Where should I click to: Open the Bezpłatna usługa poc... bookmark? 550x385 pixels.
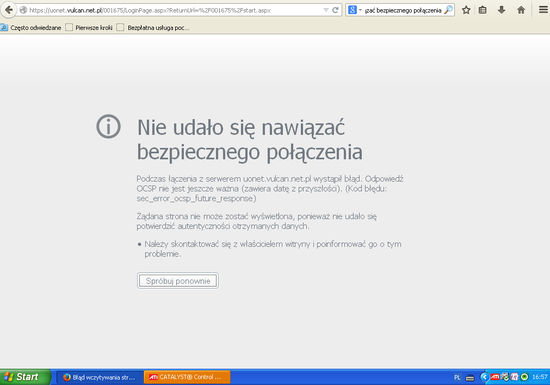point(153,28)
